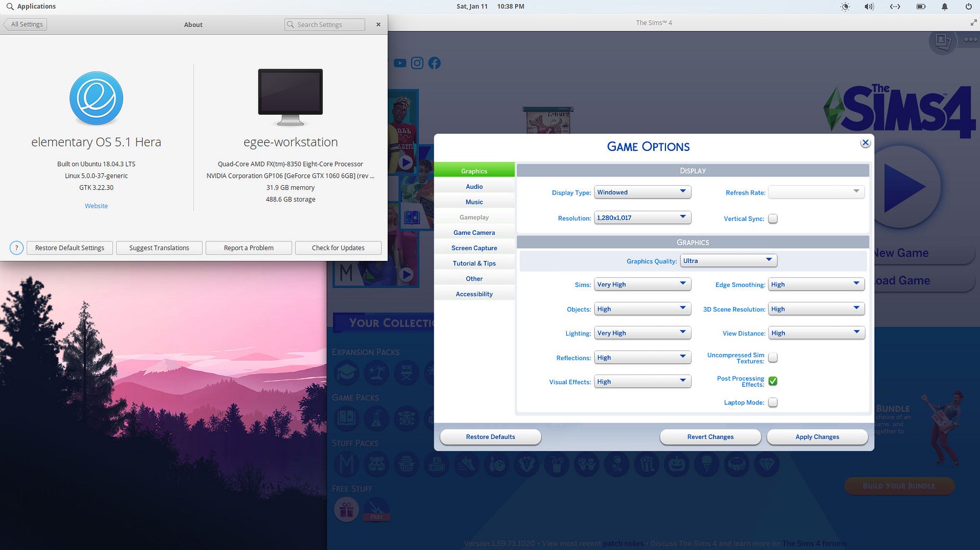Click the Revert Changes button
The height and width of the screenshot is (550, 980).
(710, 437)
